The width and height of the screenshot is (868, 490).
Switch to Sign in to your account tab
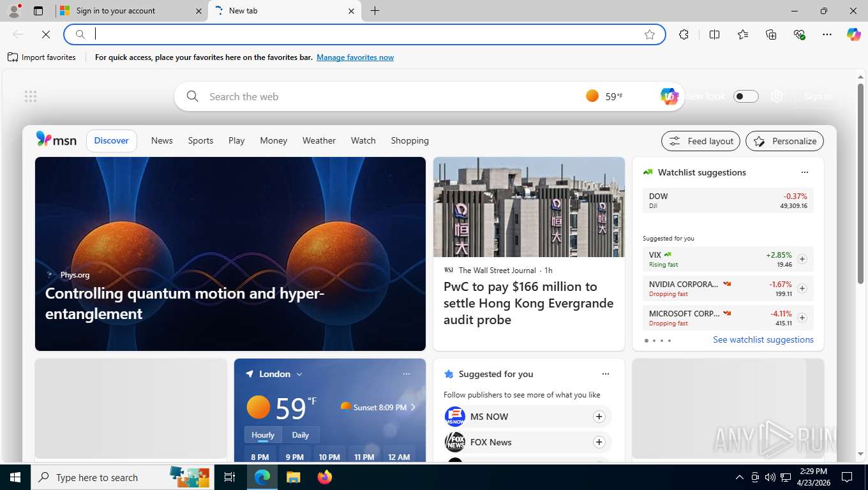click(x=131, y=11)
